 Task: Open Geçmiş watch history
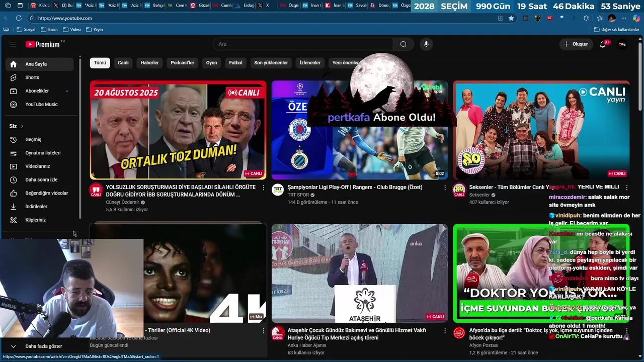coord(40,139)
